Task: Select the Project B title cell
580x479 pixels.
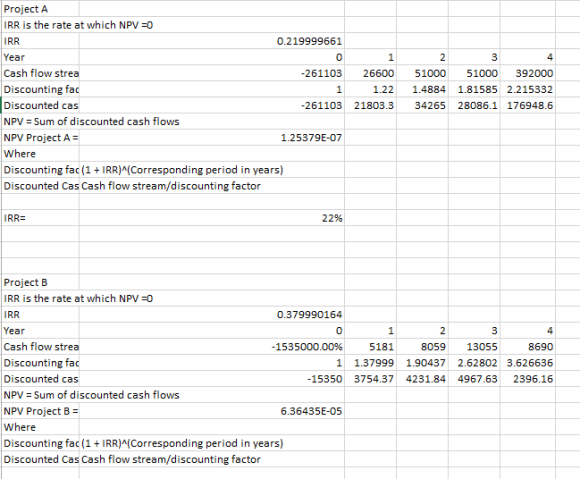Action: pos(40,282)
